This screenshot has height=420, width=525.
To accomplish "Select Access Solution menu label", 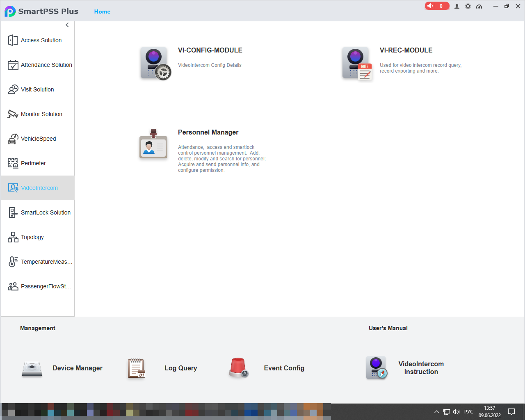I will pos(41,40).
